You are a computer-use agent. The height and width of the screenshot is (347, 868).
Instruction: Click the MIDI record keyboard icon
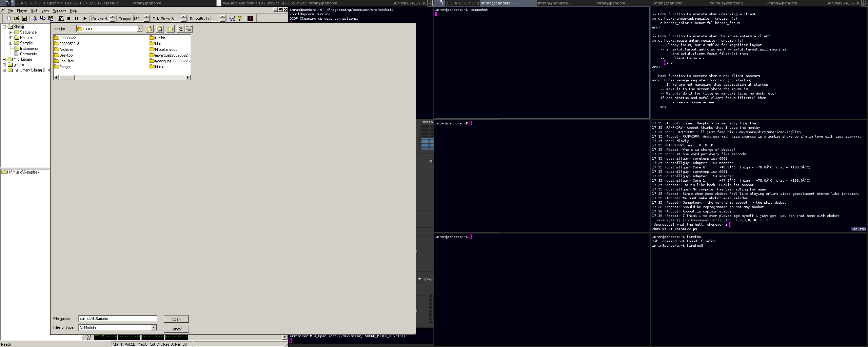[61, 19]
